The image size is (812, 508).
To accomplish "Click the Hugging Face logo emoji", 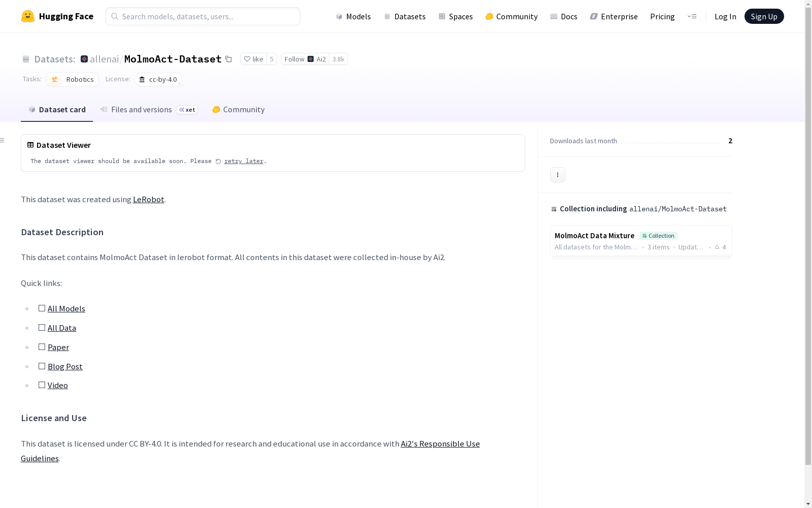I will pos(28,16).
